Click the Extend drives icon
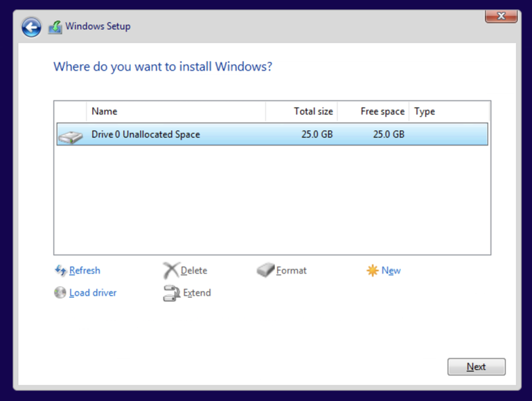The width and height of the screenshot is (532, 401). click(x=171, y=293)
